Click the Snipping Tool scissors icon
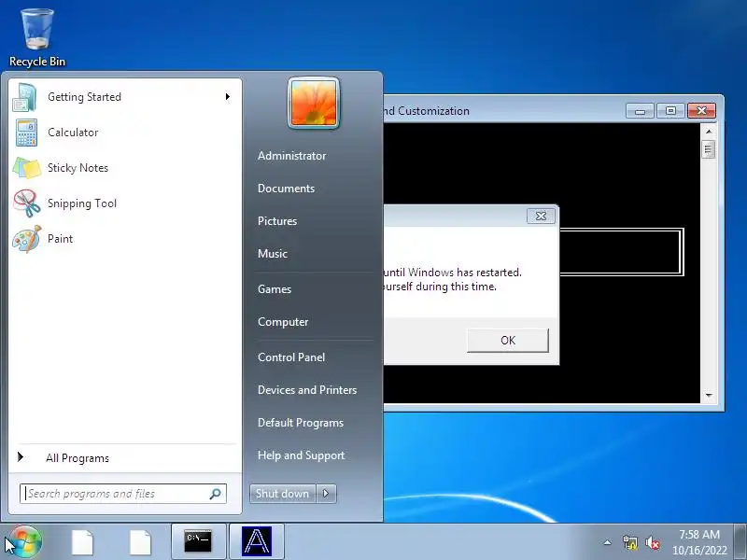747x560 pixels. click(27, 203)
